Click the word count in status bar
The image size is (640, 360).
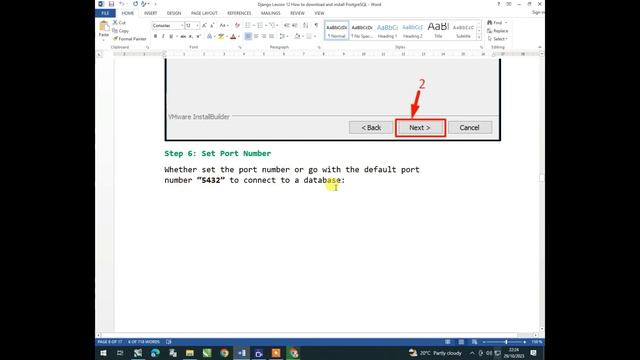click(x=144, y=342)
